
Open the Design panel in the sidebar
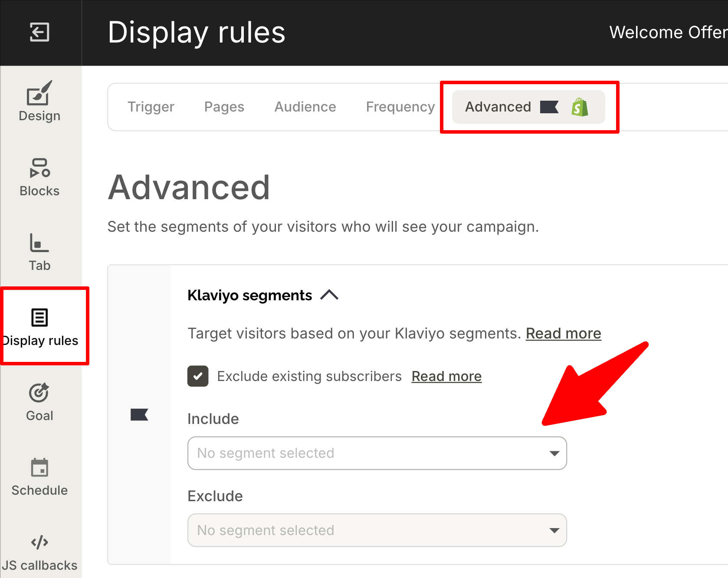[39, 102]
